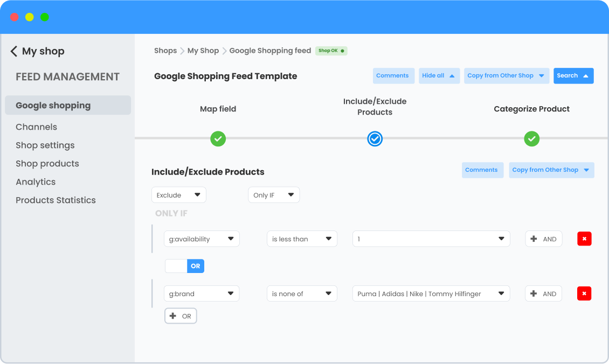Delete the g:brand rule with red X
The image size is (609, 364).
(584, 294)
